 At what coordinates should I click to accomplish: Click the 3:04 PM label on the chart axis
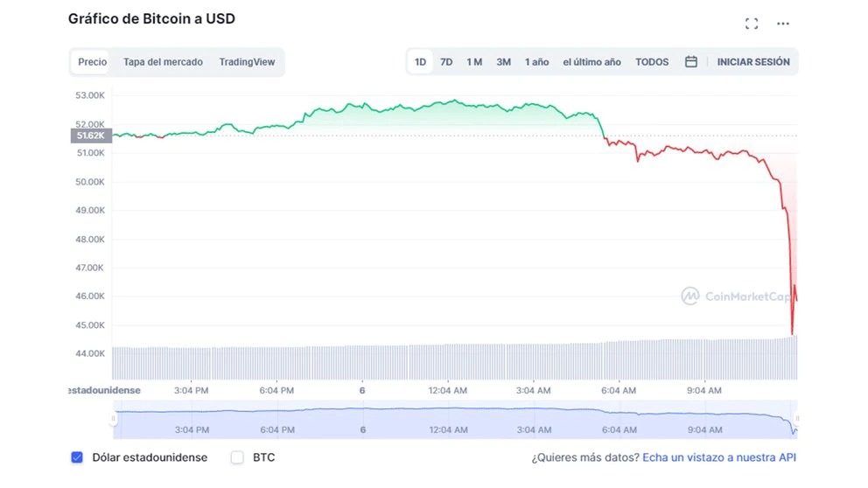pyautogui.click(x=191, y=390)
